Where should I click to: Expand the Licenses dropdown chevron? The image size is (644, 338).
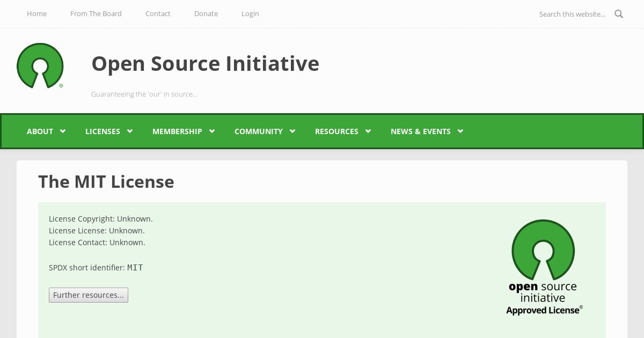point(130,131)
